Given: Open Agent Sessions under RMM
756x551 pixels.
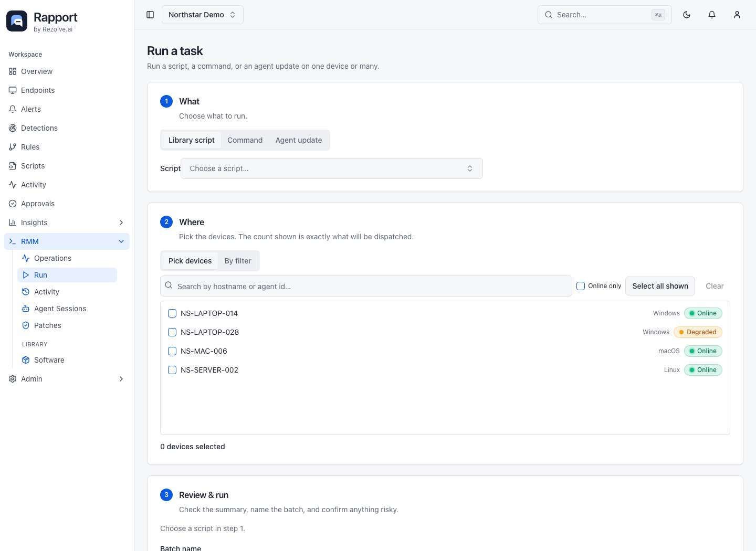Looking at the screenshot, I should 67,309.
